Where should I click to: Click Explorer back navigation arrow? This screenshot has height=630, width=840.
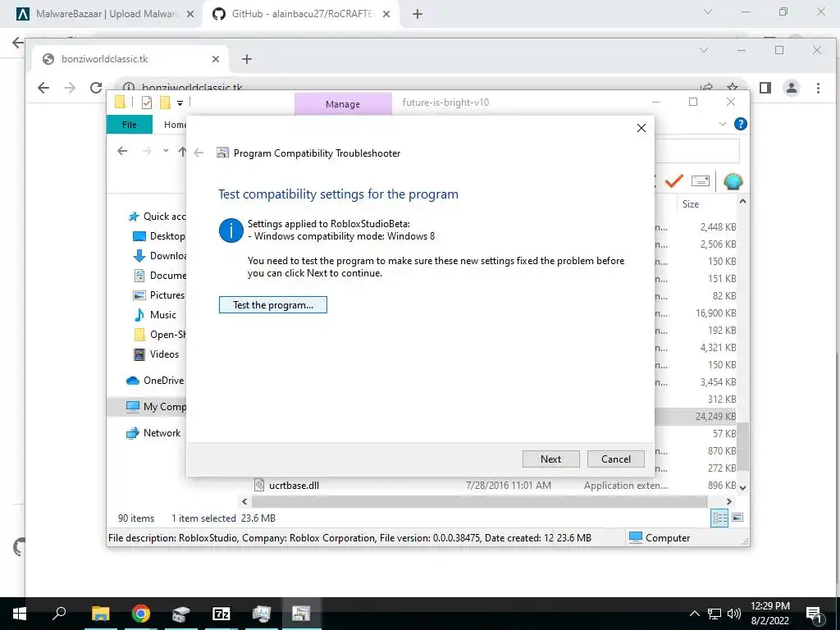pos(122,151)
